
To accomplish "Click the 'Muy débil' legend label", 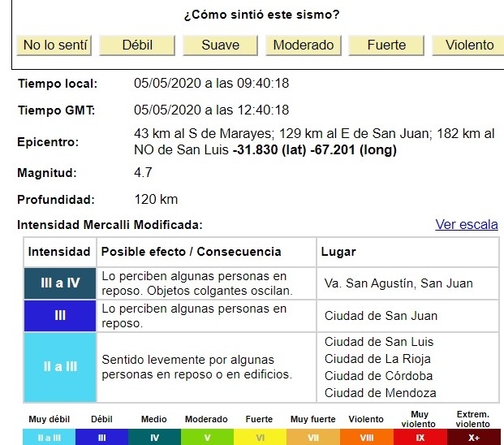I will (x=50, y=419).
